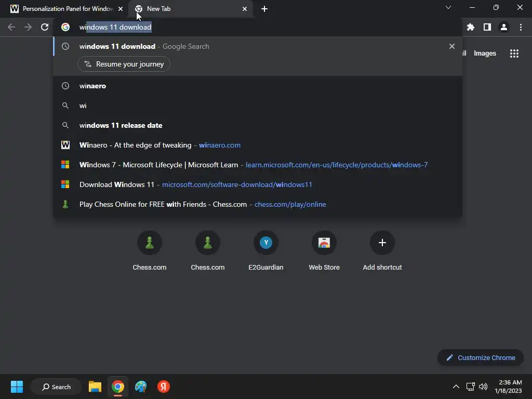
Task: Select 'windows 11 release date' suggestion
Action: pyautogui.click(x=258, y=125)
